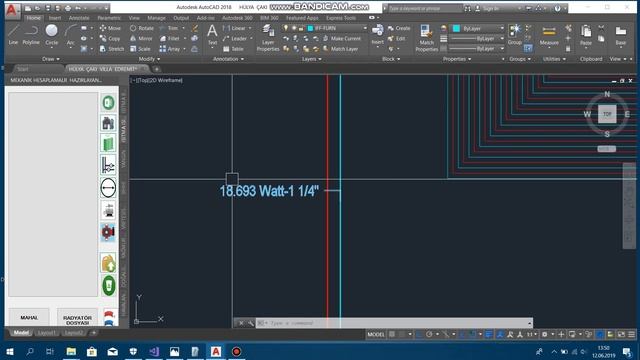Activate the Mirror command
The width and height of the screenshot is (640, 360).
141,38
